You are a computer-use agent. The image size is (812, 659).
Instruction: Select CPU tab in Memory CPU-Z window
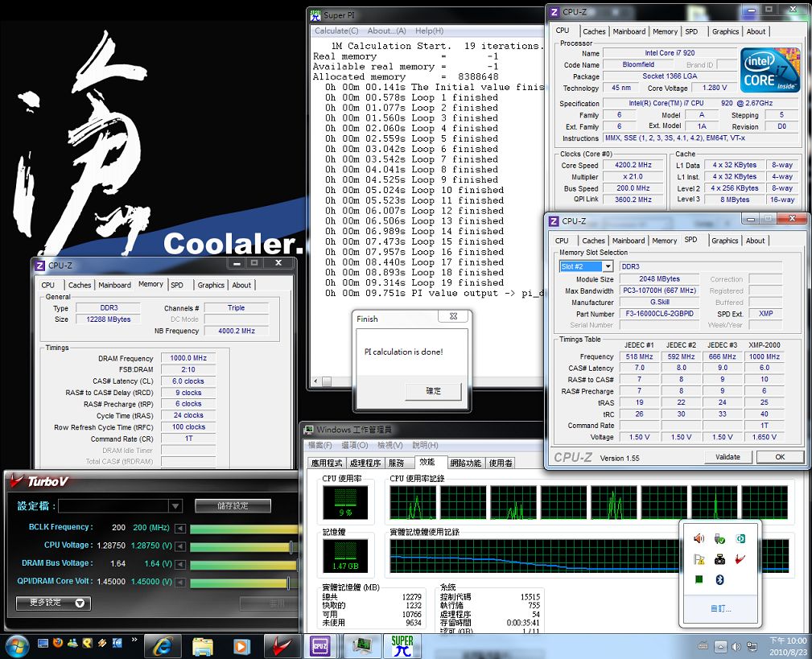click(48, 285)
